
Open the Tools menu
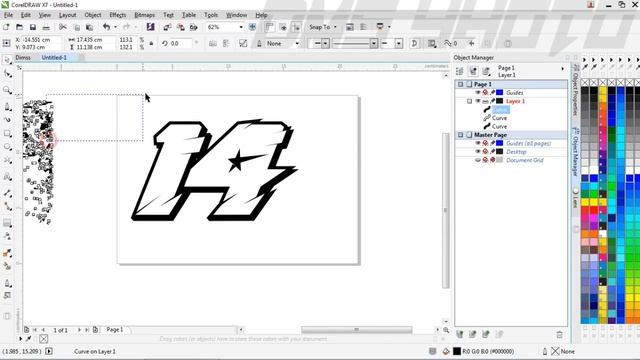click(211, 15)
